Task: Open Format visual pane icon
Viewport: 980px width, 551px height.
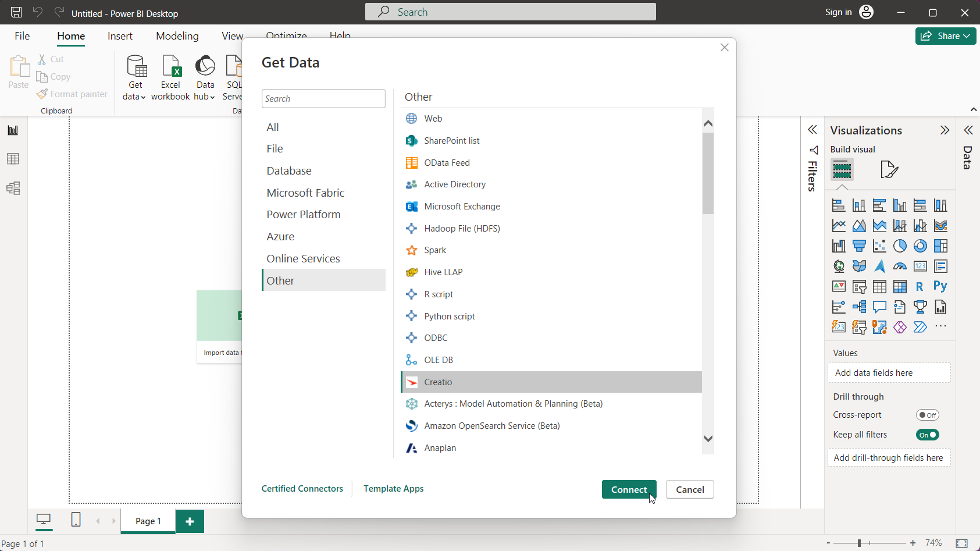Action: (889, 170)
